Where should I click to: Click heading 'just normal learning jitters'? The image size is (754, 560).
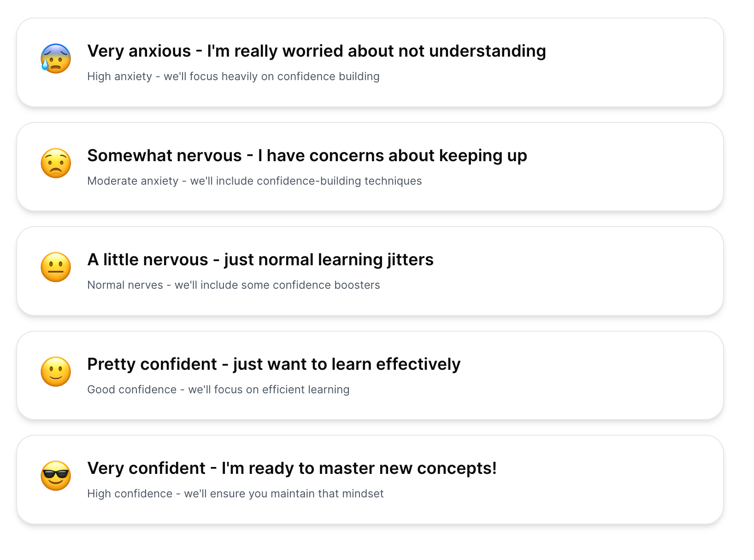click(329, 260)
